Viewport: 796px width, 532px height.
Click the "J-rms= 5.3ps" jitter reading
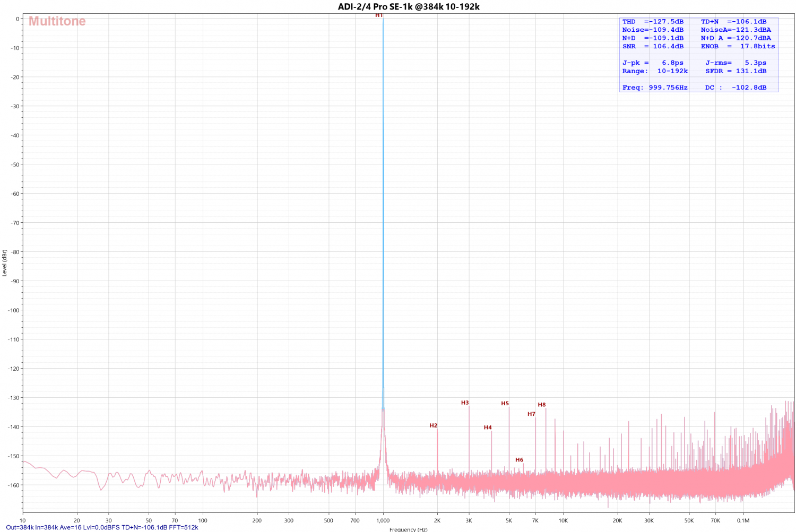click(736, 63)
